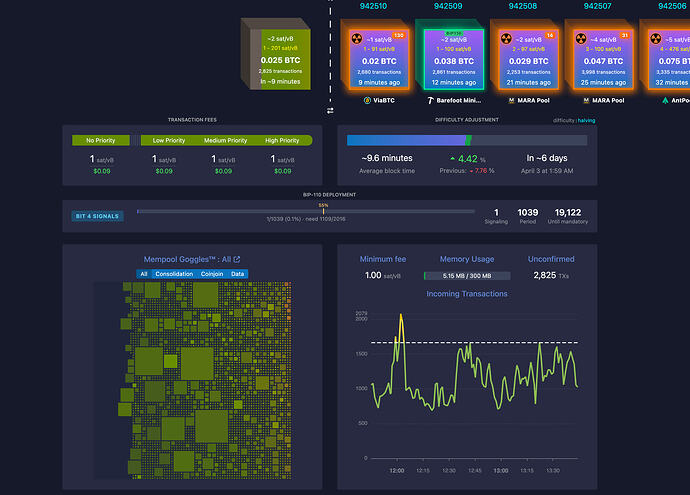The height and width of the screenshot is (495, 690).
Task: Click the Incoming Transactions graph title
Action: (x=466, y=294)
